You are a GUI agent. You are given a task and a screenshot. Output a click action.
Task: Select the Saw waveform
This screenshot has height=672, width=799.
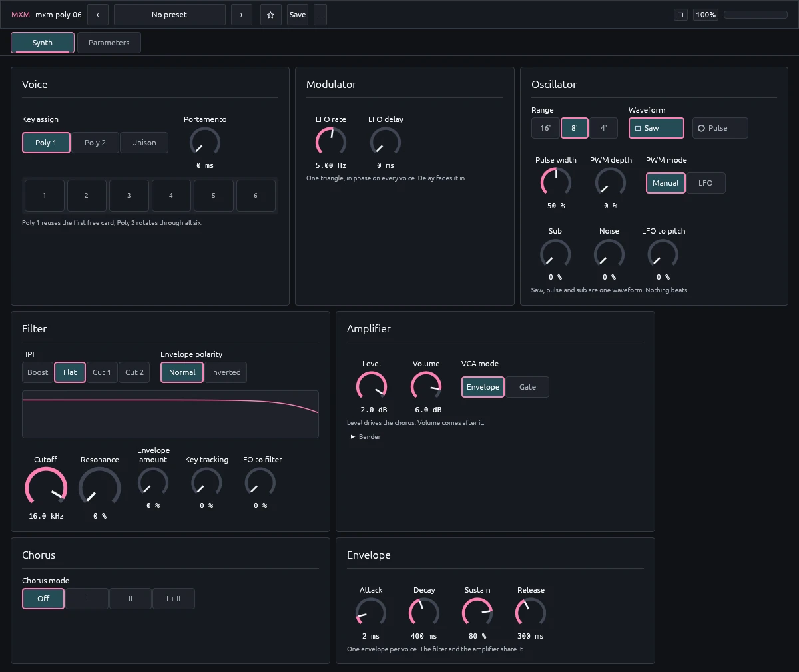[657, 128]
